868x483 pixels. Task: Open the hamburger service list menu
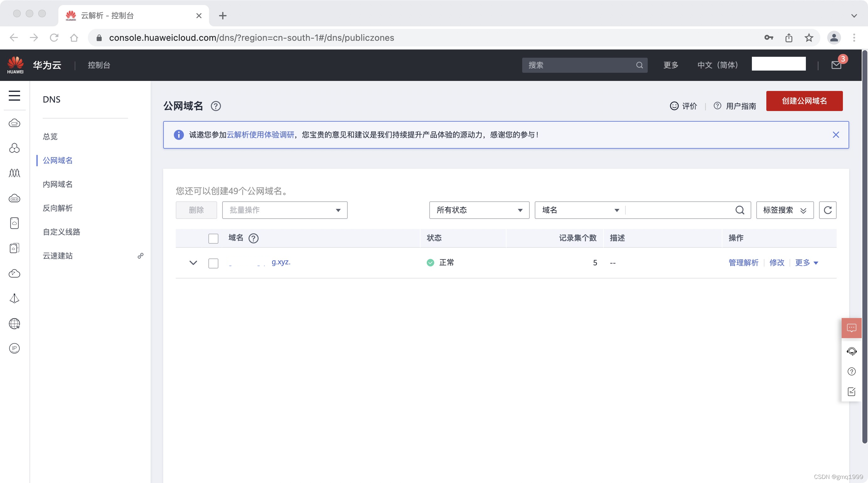14,95
